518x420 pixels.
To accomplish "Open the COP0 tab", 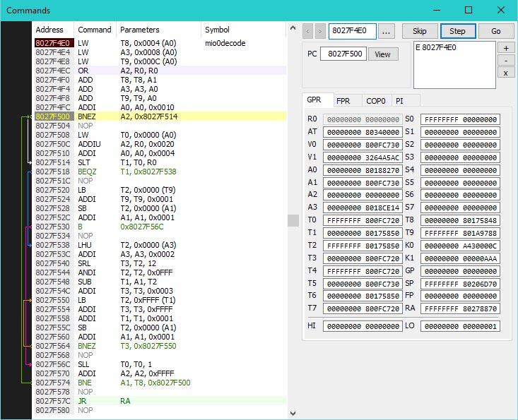I will (x=376, y=101).
